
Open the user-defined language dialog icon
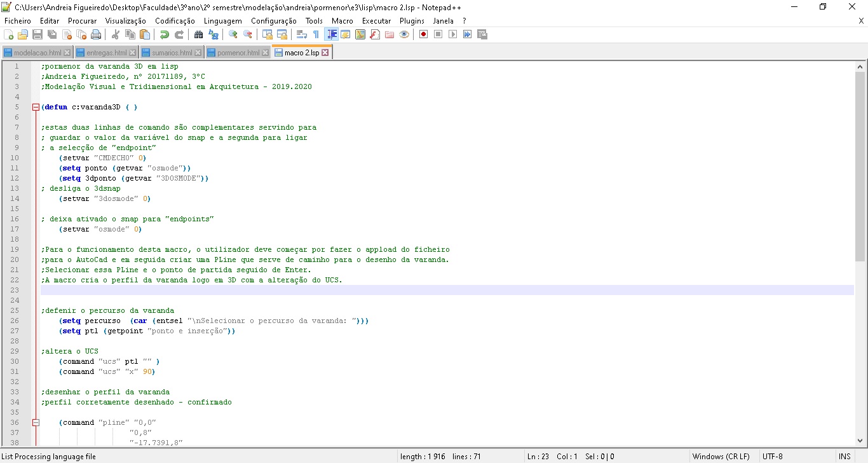coord(346,34)
